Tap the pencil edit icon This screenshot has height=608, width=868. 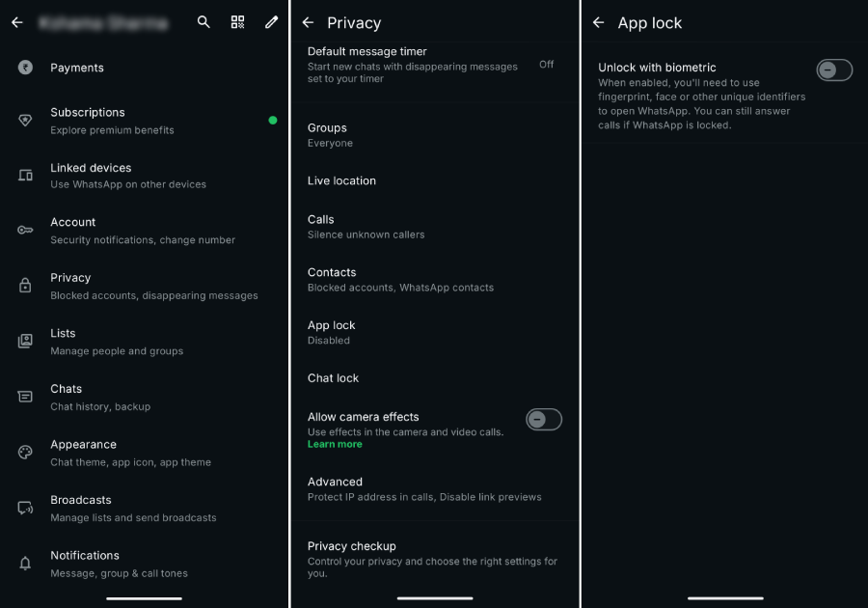point(271,22)
